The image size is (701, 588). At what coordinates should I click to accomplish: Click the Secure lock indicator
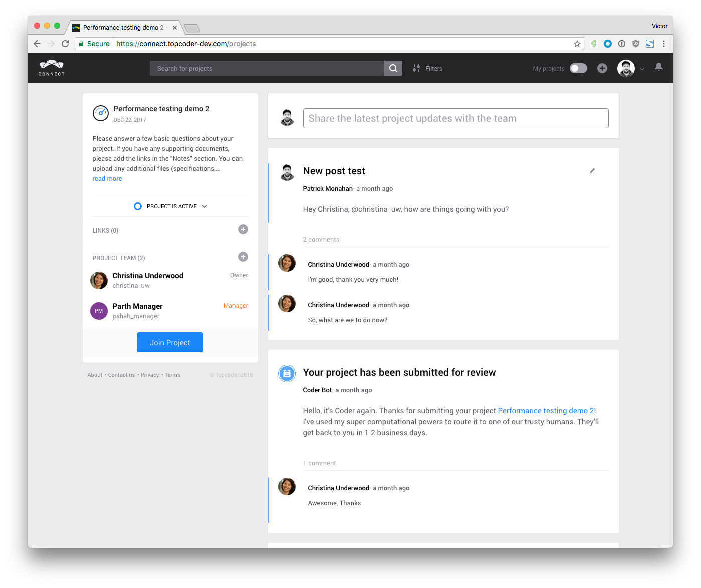click(x=94, y=44)
